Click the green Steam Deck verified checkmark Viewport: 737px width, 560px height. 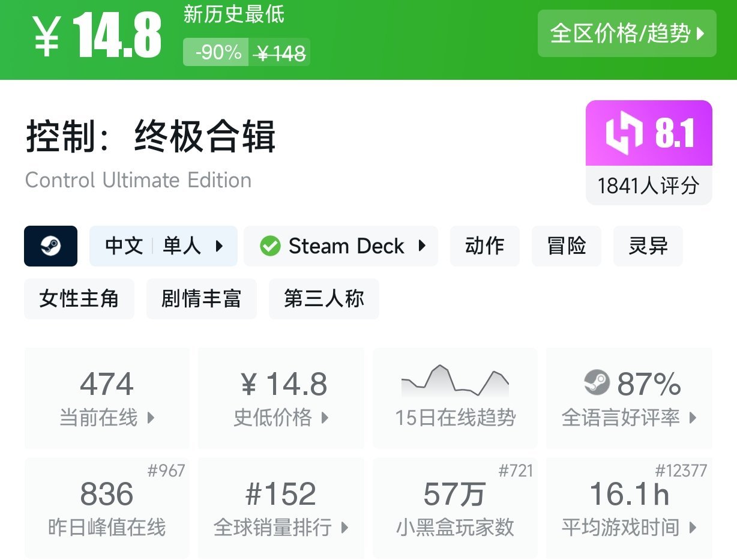pos(270,246)
